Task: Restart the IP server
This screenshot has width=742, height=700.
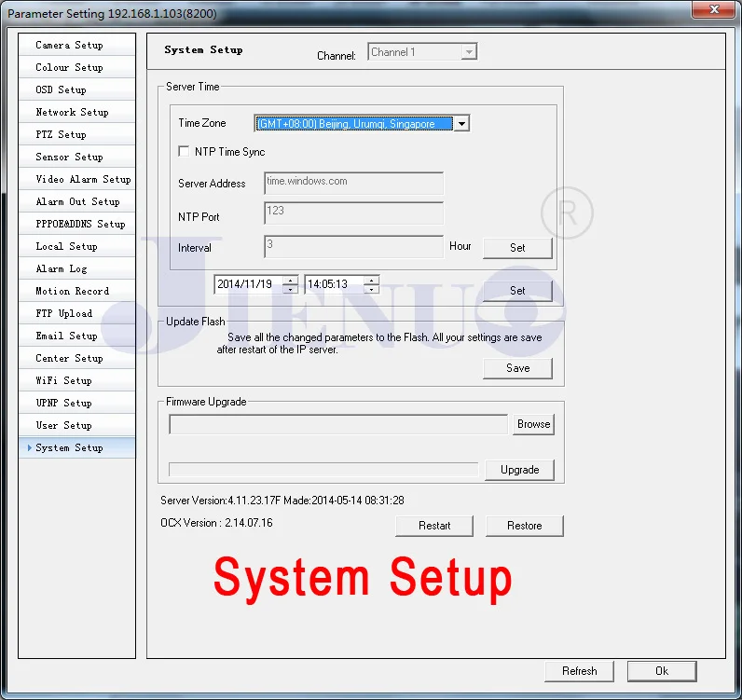Action: 434,526
